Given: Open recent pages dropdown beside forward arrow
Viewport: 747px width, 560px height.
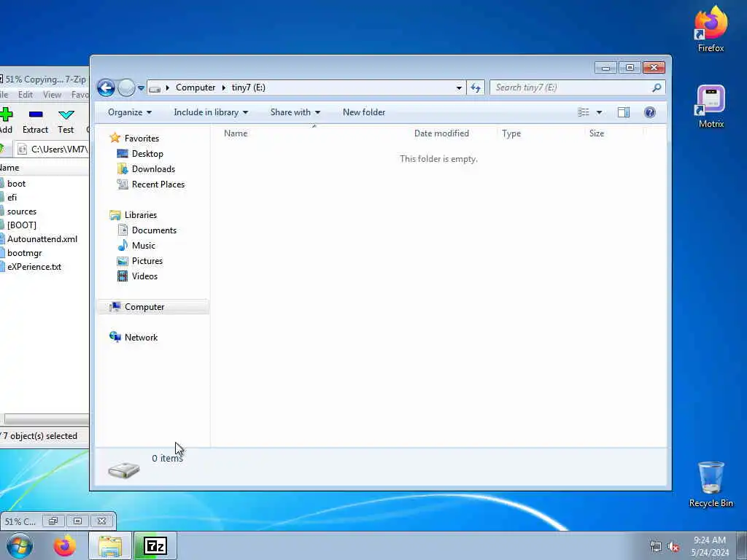Looking at the screenshot, I should coord(141,88).
